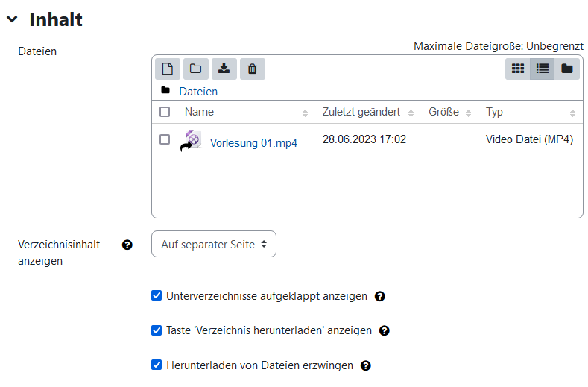588x387 pixels.
Task: Tick the select-all checkbox in header
Action: coord(165,112)
